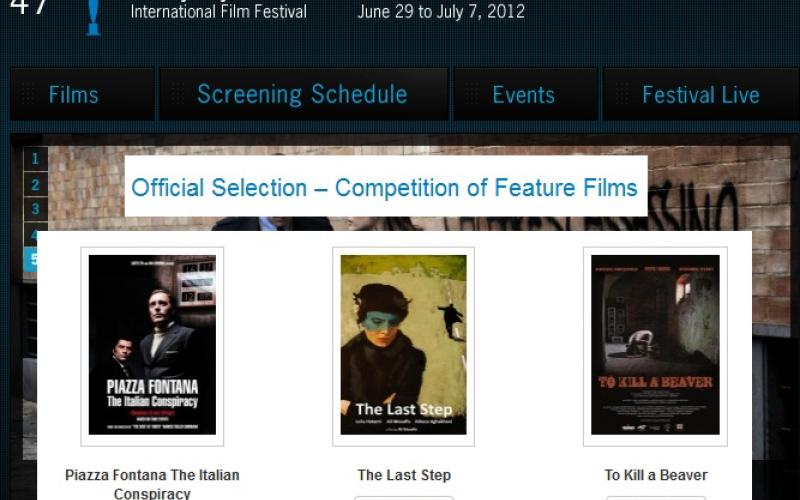
Task: Go to the Events tab
Action: pos(526,94)
